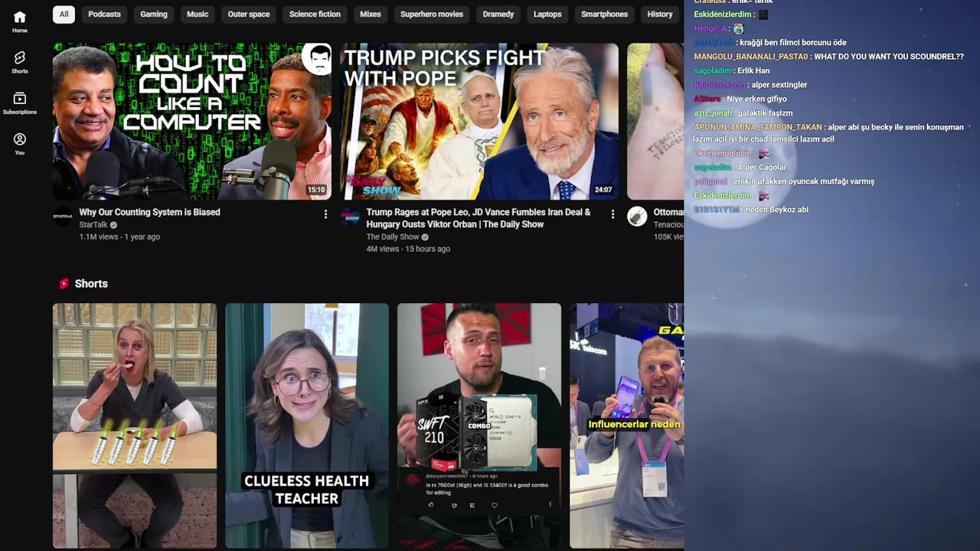Click chat user Hengo_A

(x=710, y=28)
